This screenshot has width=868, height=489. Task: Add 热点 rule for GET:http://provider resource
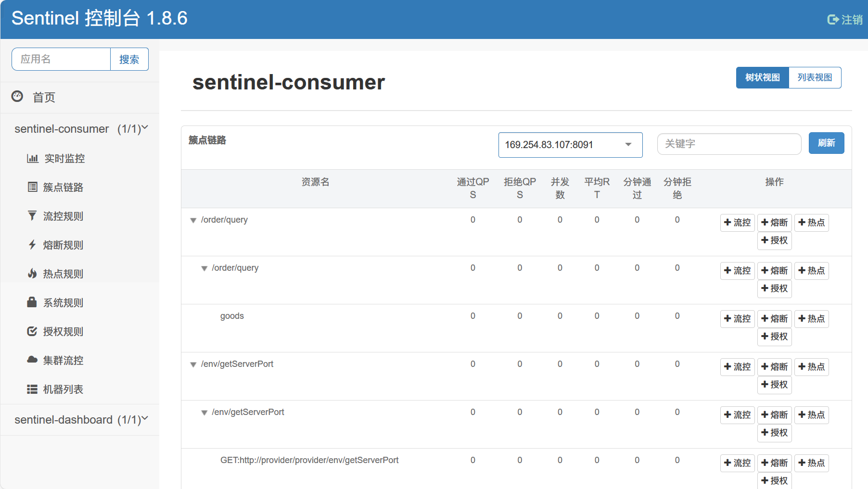[x=811, y=463]
